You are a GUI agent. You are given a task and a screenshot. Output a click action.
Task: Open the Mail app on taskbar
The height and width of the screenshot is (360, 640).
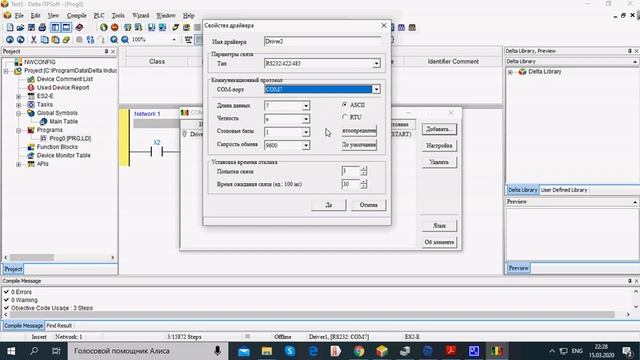pos(244,351)
